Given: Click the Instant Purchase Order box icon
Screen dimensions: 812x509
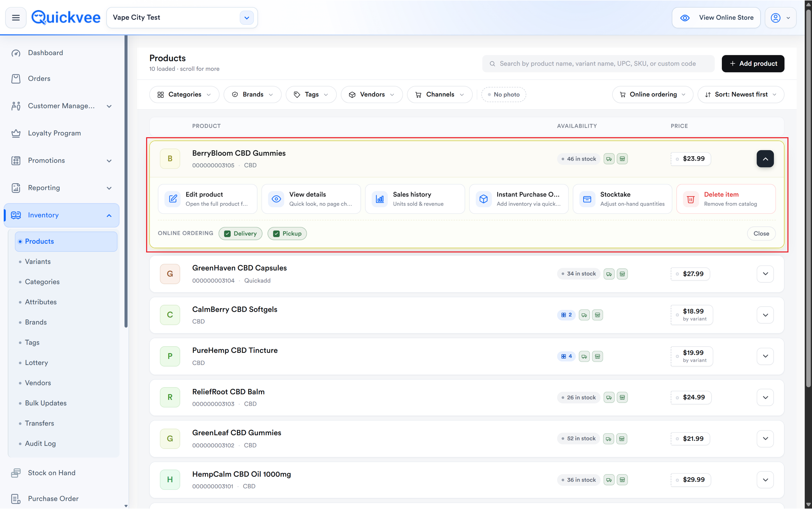Looking at the screenshot, I should [484, 199].
